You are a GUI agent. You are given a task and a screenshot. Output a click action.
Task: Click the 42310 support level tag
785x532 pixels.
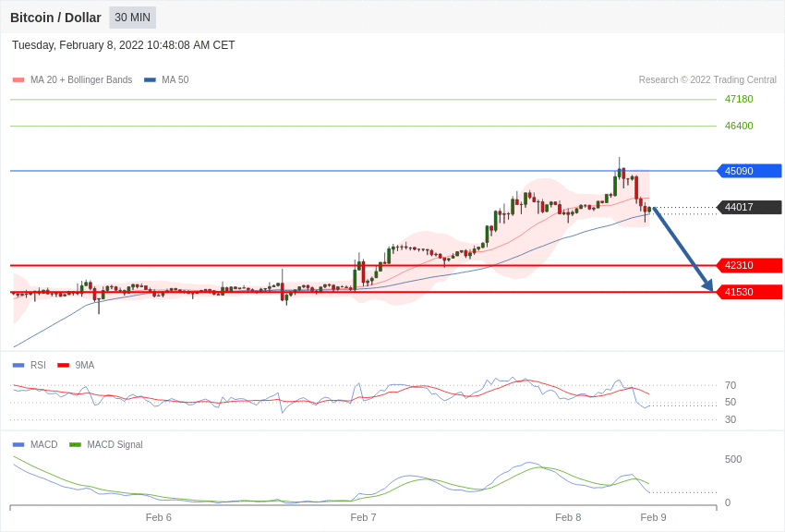pos(750,265)
